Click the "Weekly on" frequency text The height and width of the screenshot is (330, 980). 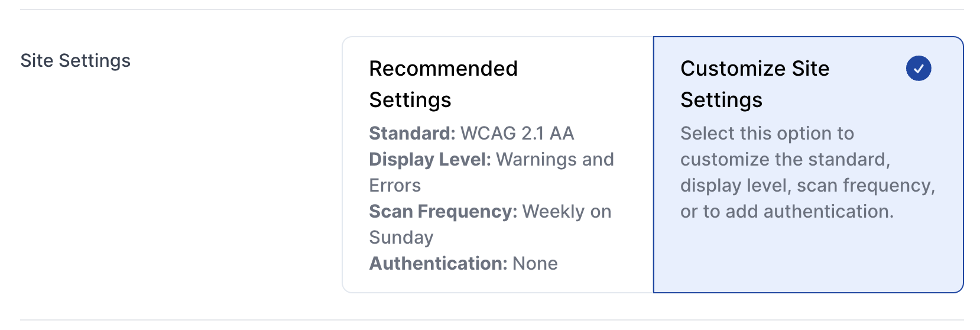click(567, 211)
